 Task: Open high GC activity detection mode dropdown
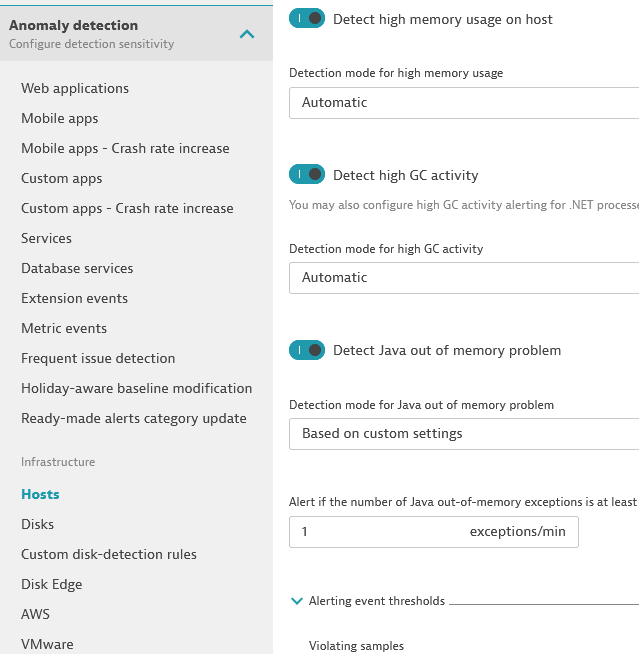coord(464,278)
